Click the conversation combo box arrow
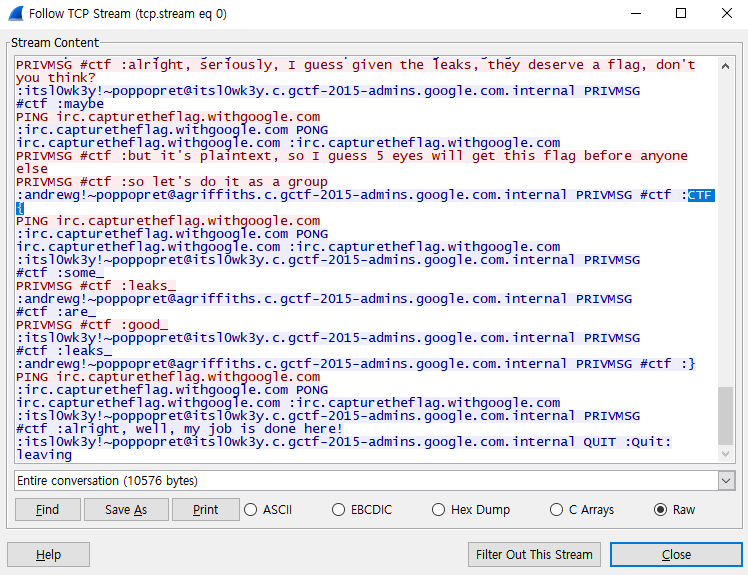 (x=726, y=481)
